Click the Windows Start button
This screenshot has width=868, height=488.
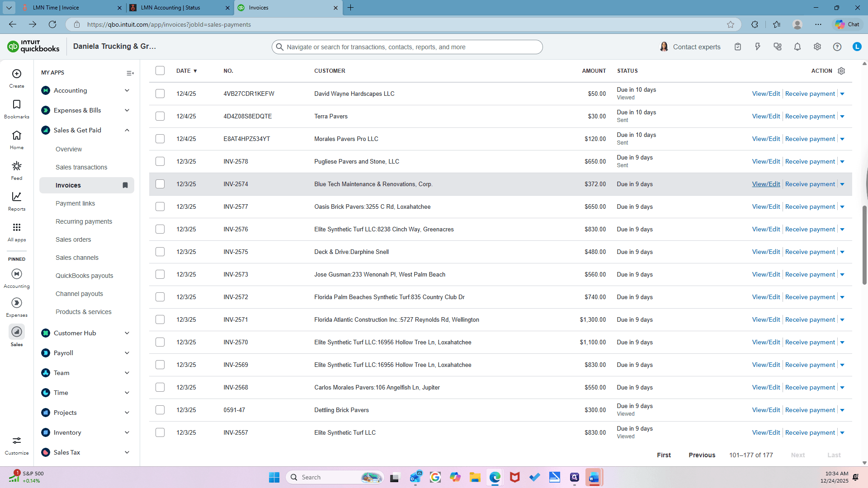pos(274,477)
